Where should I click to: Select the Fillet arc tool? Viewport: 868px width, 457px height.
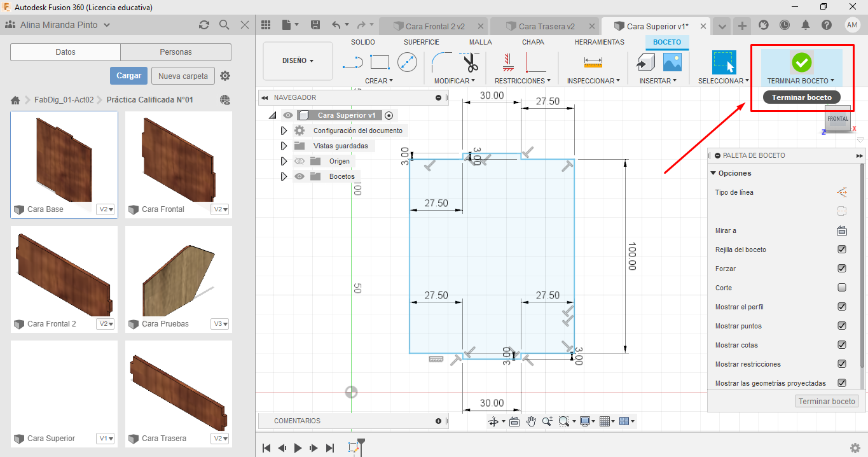click(x=441, y=62)
